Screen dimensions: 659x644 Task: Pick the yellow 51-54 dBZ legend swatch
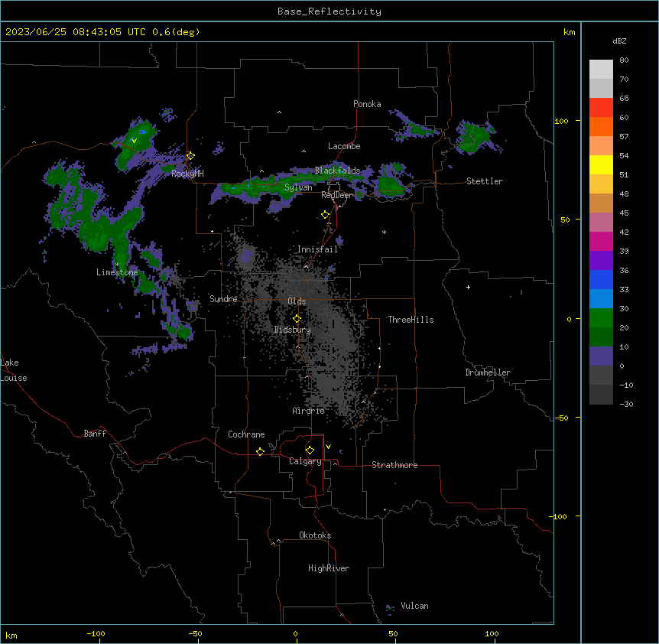point(601,164)
